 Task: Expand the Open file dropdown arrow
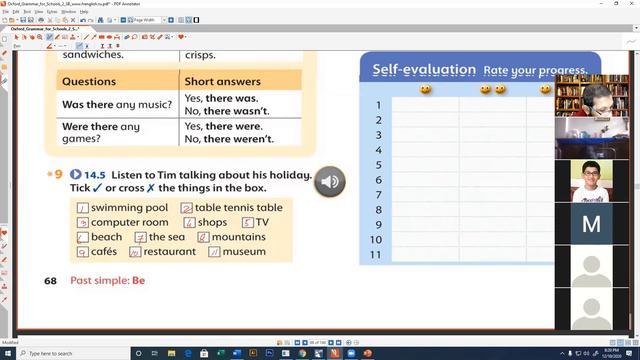tap(17, 20)
